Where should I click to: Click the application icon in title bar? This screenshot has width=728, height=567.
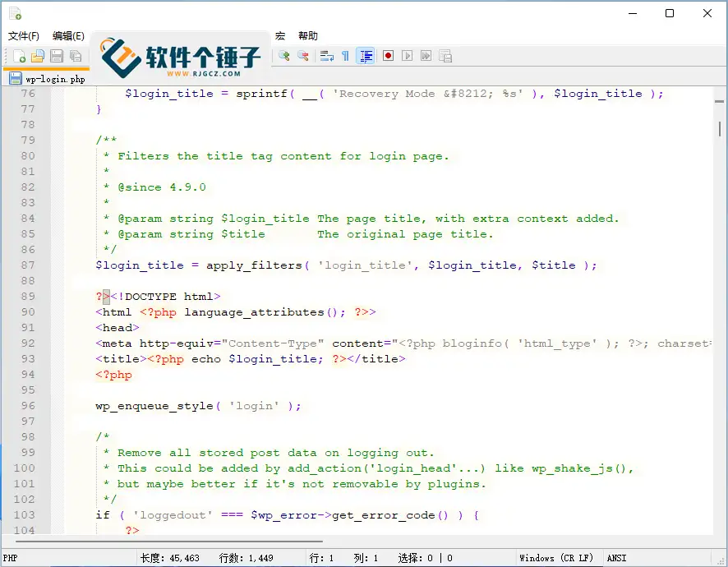[16, 13]
